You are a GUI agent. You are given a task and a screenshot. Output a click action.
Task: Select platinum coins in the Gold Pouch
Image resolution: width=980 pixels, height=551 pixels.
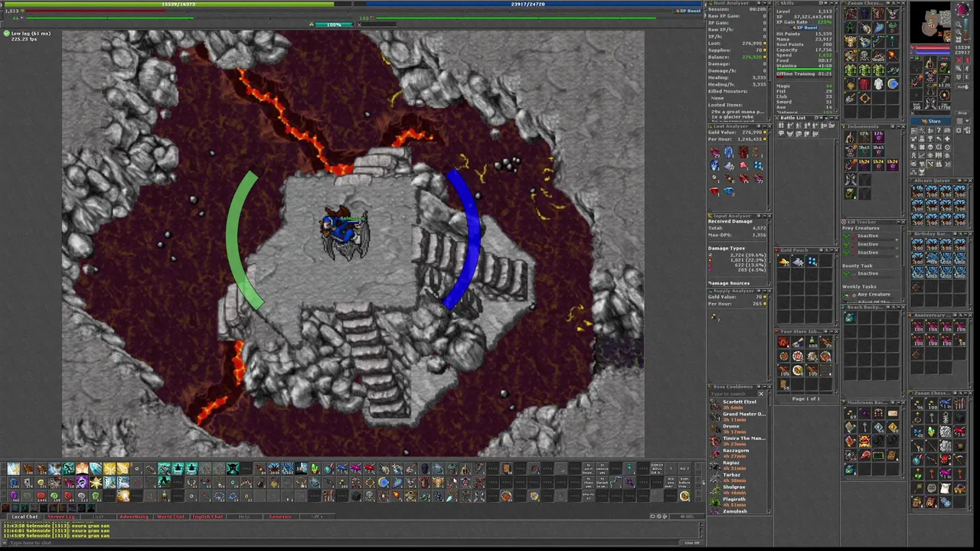tap(798, 262)
